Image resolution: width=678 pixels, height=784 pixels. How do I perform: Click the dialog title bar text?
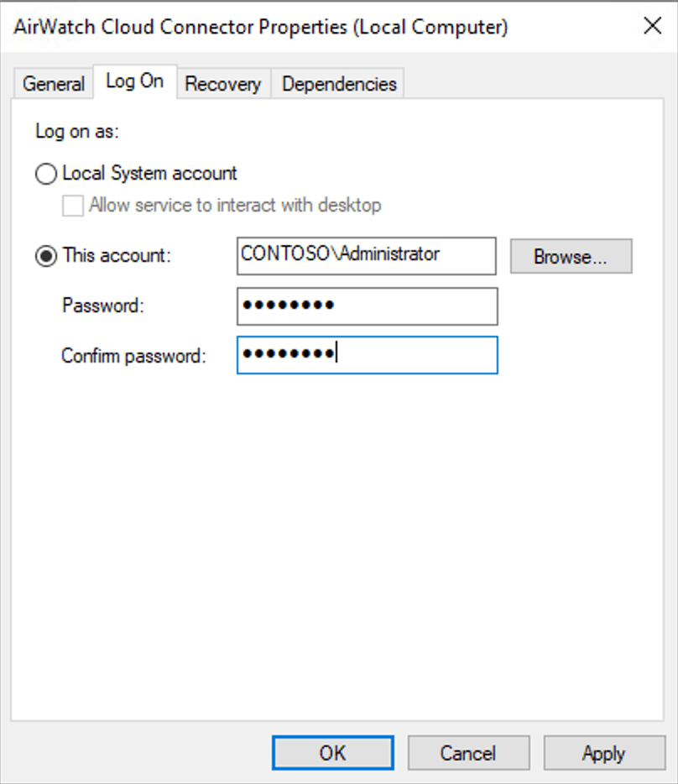click(260, 27)
